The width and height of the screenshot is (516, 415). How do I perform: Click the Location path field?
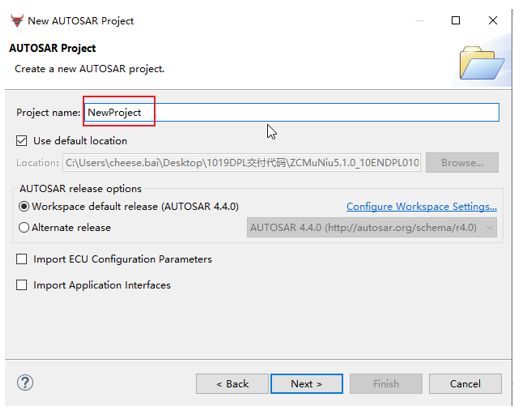click(x=241, y=163)
